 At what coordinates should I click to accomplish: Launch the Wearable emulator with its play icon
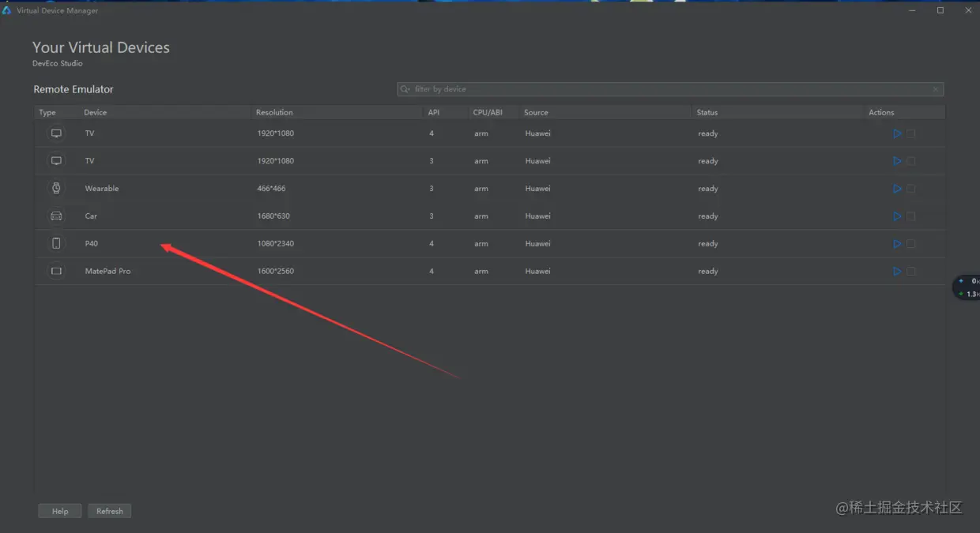[x=897, y=189]
